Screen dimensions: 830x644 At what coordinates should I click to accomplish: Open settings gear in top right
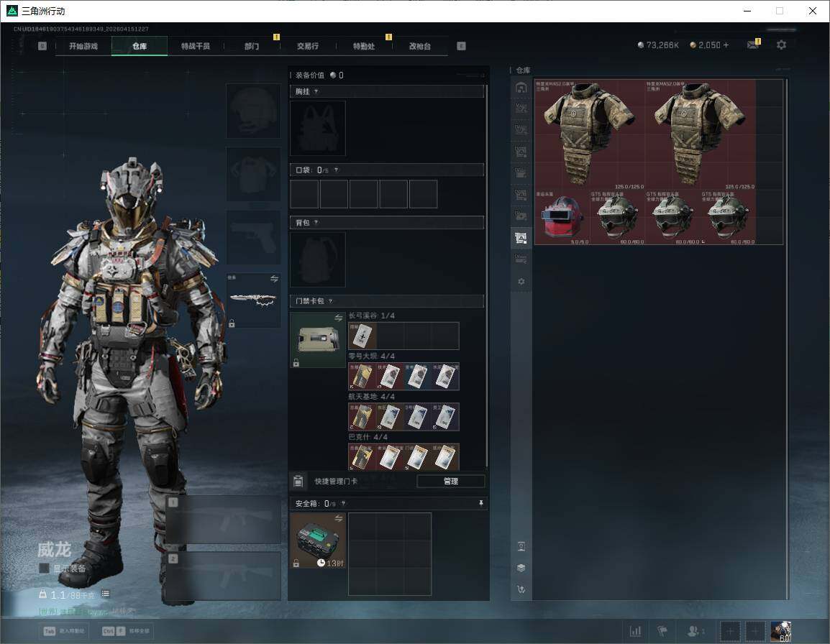pyautogui.click(x=781, y=45)
